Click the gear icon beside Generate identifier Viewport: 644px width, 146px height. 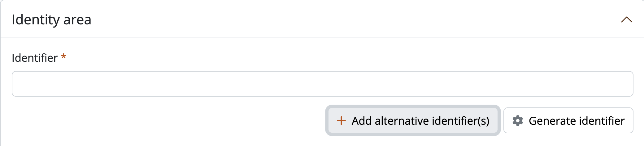[518, 121]
